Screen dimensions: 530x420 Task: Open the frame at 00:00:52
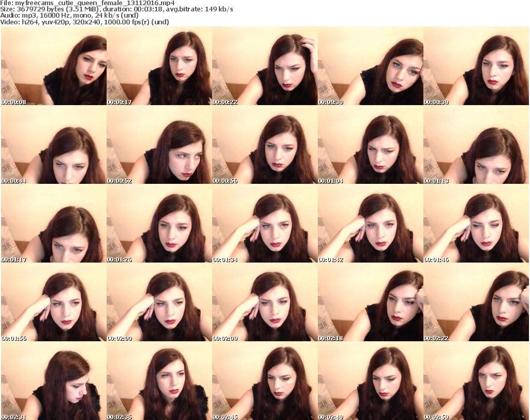click(159, 144)
